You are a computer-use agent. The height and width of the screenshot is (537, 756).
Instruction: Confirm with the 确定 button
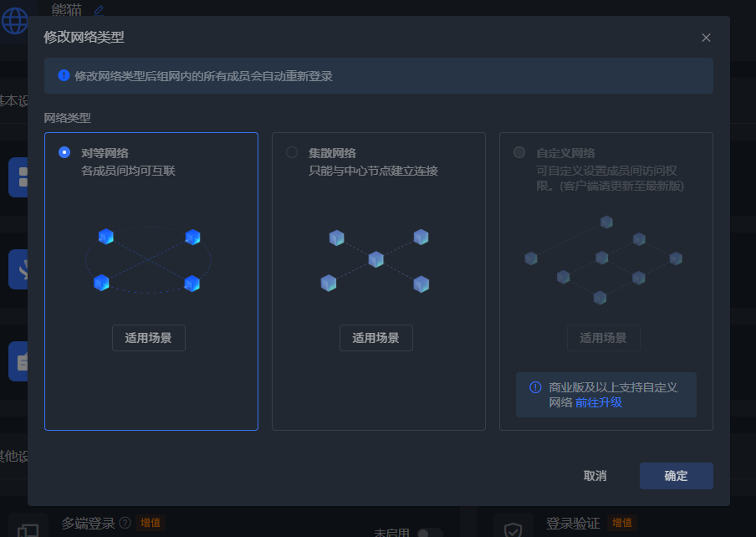pyautogui.click(x=676, y=476)
